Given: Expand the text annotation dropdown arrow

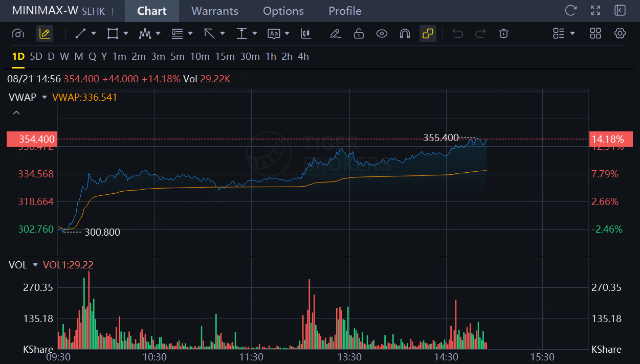Looking at the screenshot, I should tap(287, 34).
